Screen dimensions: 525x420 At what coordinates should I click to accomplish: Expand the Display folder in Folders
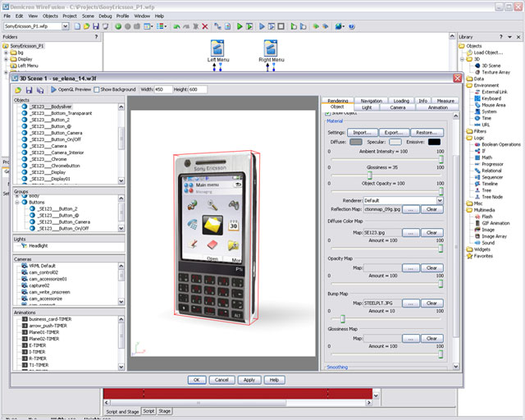pyautogui.click(x=7, y=59)
